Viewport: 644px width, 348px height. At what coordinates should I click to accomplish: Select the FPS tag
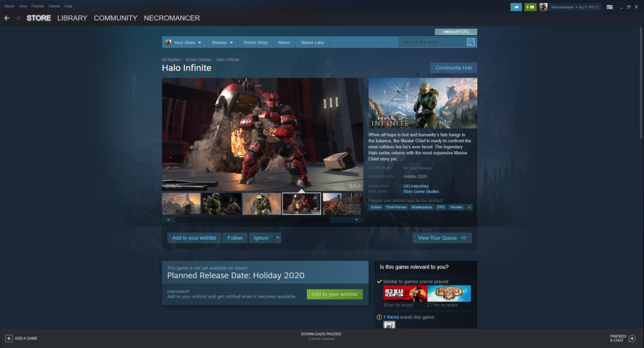tap(441, 207)
